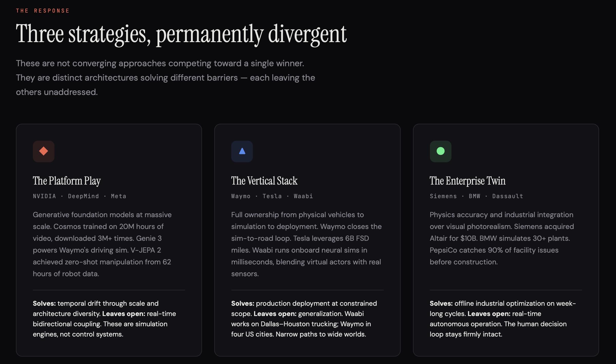
Task: Click the divider line in Platform Play card
Action: point(109,290)
